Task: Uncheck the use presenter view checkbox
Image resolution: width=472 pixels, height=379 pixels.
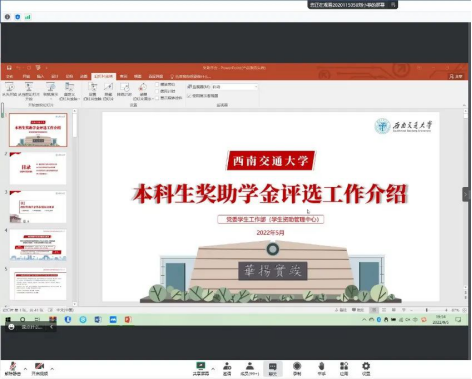Action: coord(189,96)
